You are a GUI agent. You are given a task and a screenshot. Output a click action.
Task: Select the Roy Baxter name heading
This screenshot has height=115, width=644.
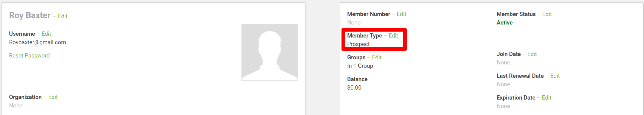[x=30, y=15]
